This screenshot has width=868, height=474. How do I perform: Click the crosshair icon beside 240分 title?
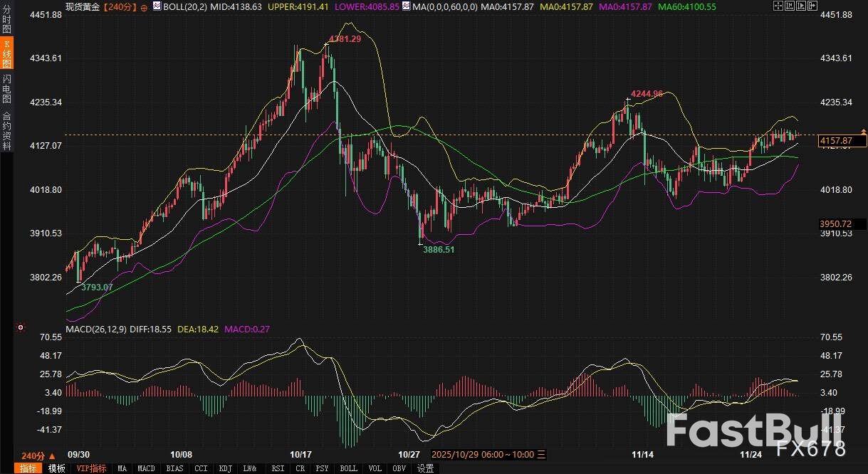point(145,6)
